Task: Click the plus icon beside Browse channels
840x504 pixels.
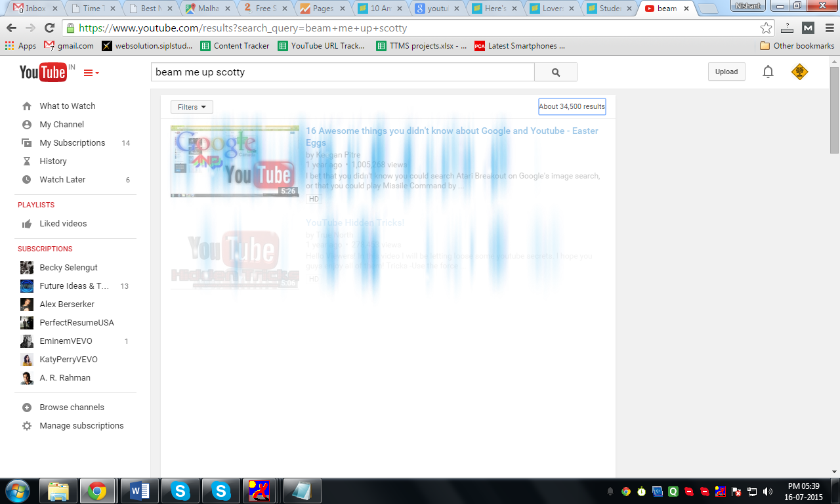Action: tap(27, 408)
